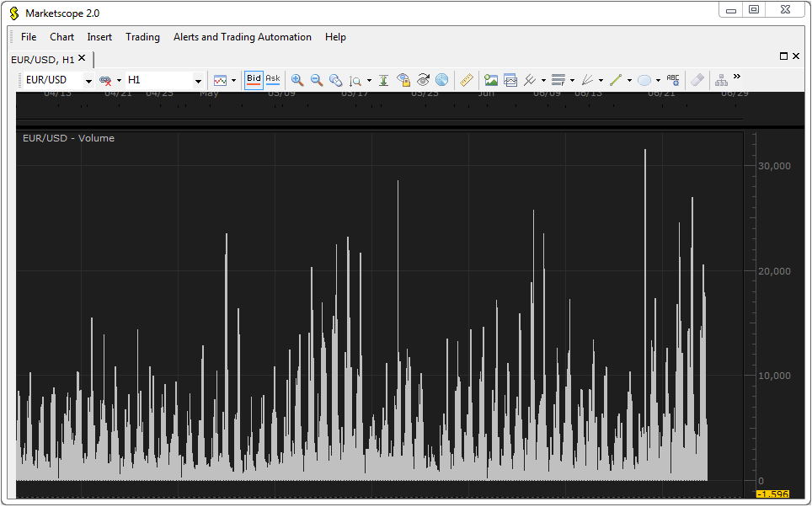Screen dimensions: 812x507
Task: Open the Chart menu
Action: click(61, 37)
